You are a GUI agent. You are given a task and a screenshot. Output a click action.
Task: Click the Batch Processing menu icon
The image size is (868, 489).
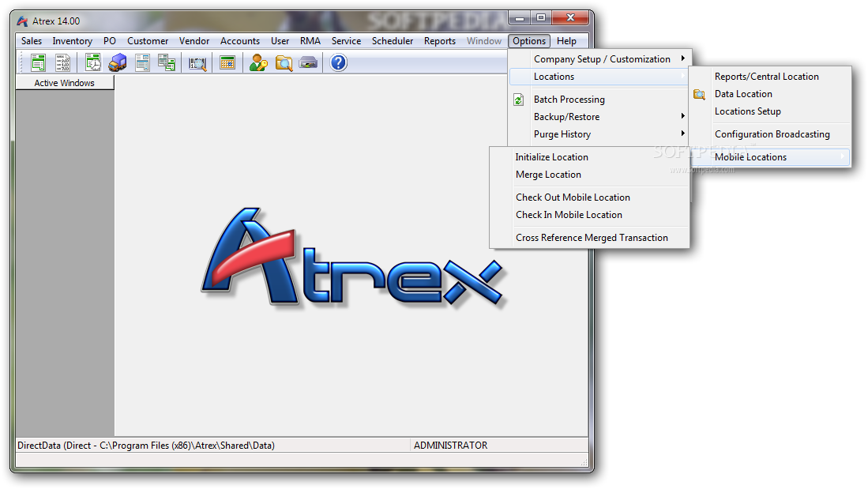pos(519,100)
